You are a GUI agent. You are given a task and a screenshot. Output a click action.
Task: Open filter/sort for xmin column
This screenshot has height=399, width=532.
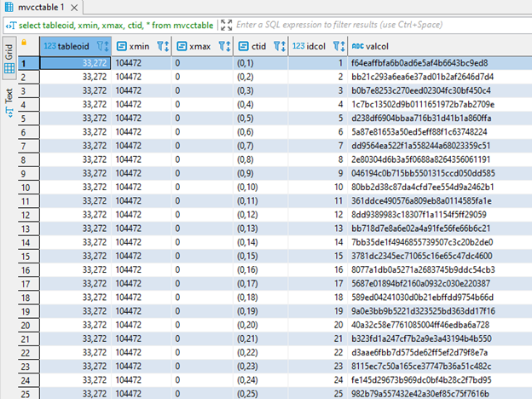point(163,46)
